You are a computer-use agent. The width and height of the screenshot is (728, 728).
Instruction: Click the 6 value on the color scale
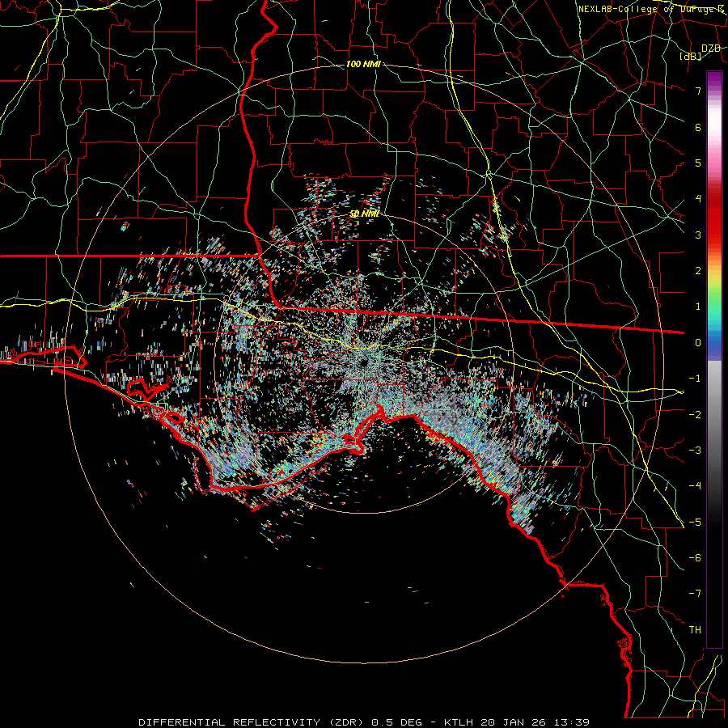698,127
